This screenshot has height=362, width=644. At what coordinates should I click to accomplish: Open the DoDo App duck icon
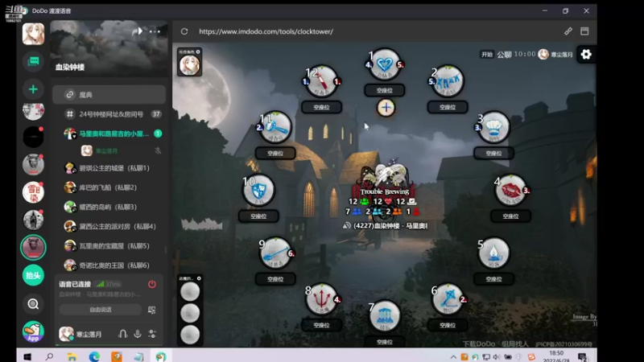(33, 331)
